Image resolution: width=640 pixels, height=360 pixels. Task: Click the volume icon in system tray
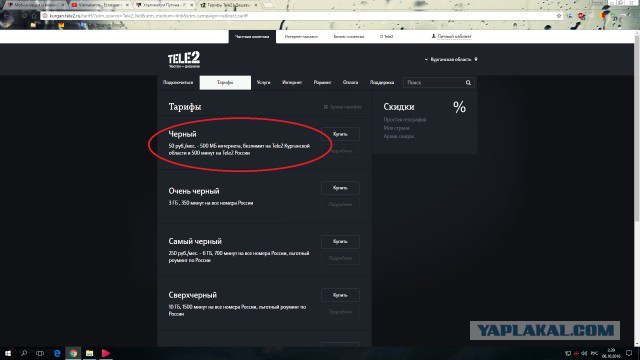pyautogui.click(x=584, y=353)
